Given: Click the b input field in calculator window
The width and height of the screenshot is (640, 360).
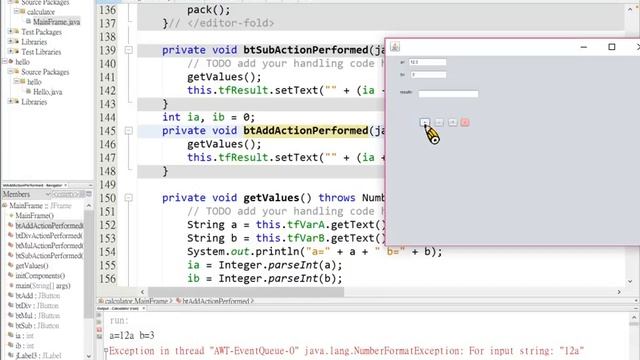Looking at the screenshot, I should click(x=428, y=75).
